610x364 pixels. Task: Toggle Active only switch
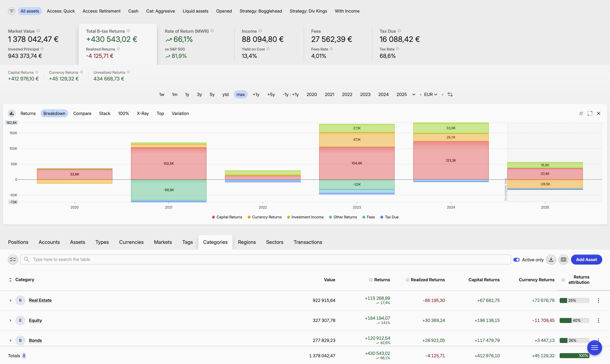pyautogui.click(x=516, y=260)
